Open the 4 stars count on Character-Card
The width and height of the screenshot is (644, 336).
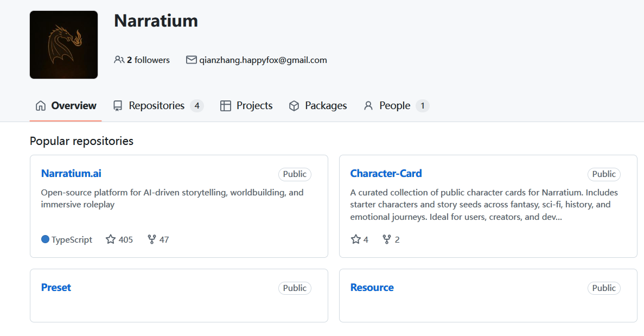(366, 239)
